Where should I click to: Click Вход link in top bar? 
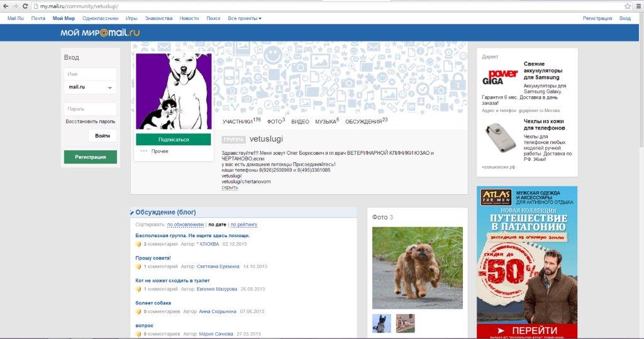625,18
